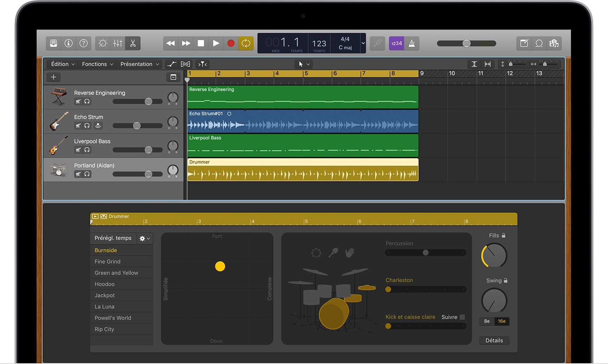Open the Library panel icon
The width and height of the screenshot is (608, 364).
pyautogui.click(x=54, y=43)
